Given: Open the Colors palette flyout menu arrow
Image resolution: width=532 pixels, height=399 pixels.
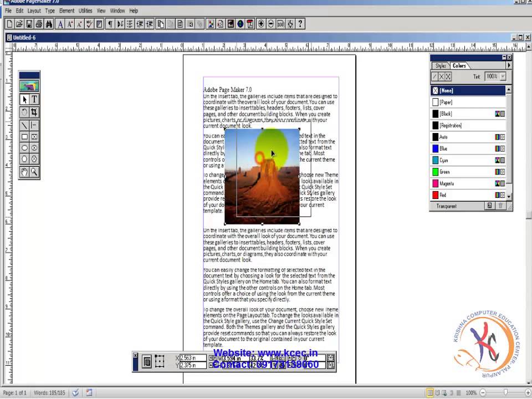Looking at the screenshot, I should click(509, 65).
